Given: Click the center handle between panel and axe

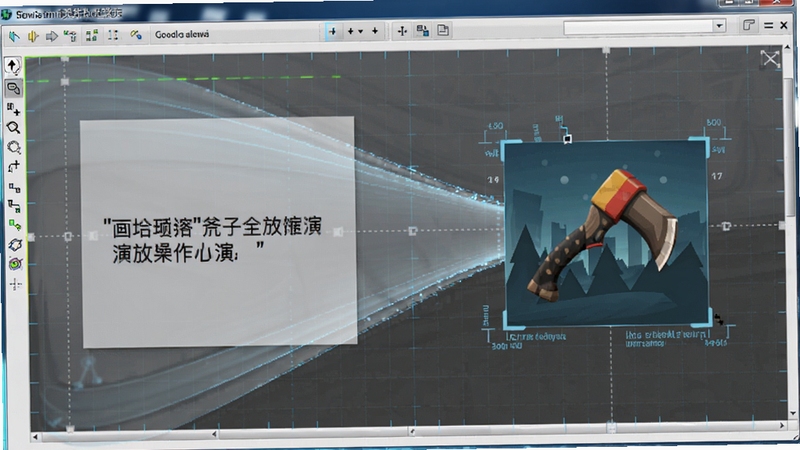Looking at the screenshot, I should tap(413, 231).
